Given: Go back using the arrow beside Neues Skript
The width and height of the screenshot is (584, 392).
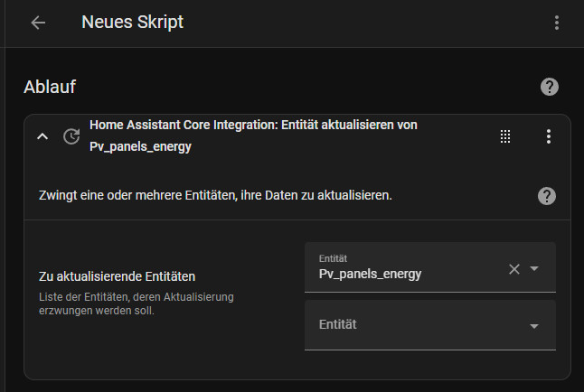Looking at the screenshot, I should (38, 23).
